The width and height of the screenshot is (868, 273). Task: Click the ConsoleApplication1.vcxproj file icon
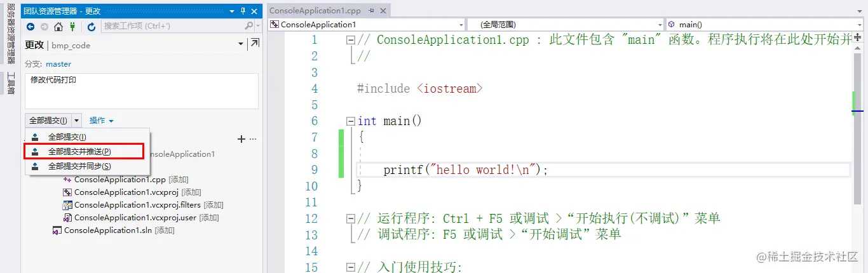pyautogui.click(x=67, y=192)
